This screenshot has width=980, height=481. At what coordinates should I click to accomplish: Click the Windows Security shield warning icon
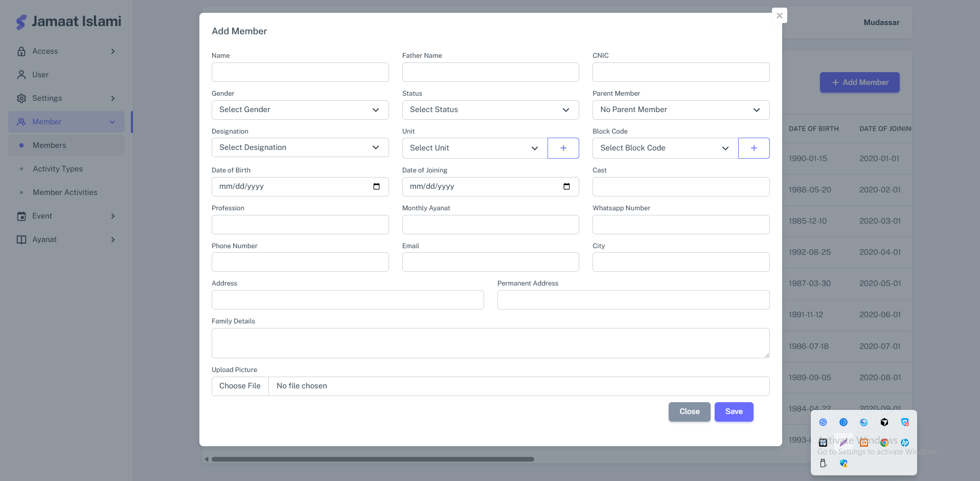(x=843, y=463)
